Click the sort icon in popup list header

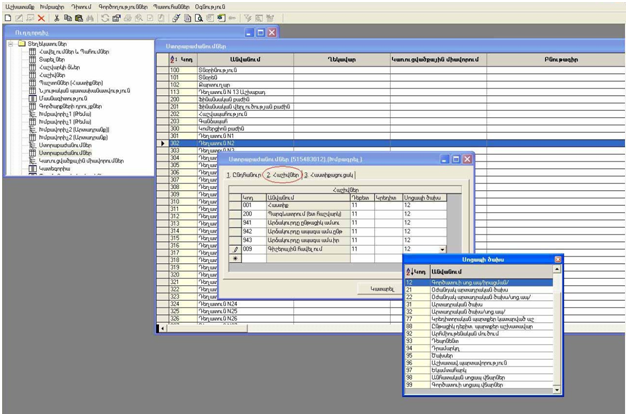(410, 270)
